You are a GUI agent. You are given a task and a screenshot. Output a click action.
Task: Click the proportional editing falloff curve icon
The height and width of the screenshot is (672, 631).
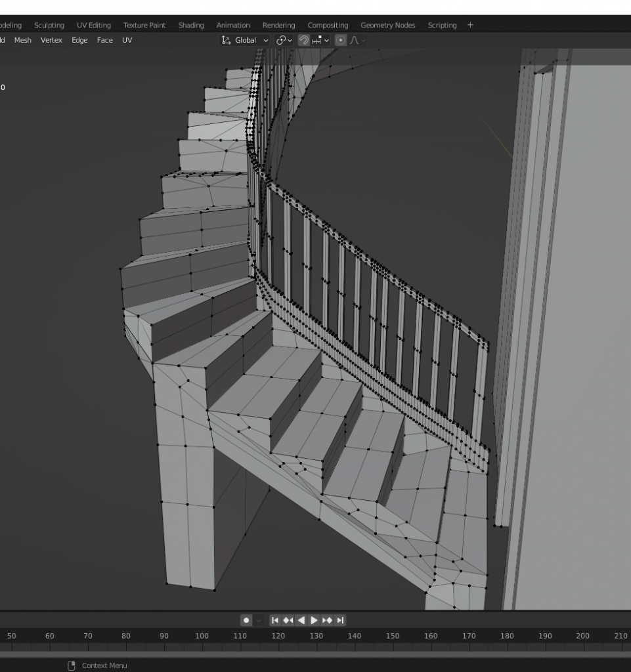(x=357, y=40)
